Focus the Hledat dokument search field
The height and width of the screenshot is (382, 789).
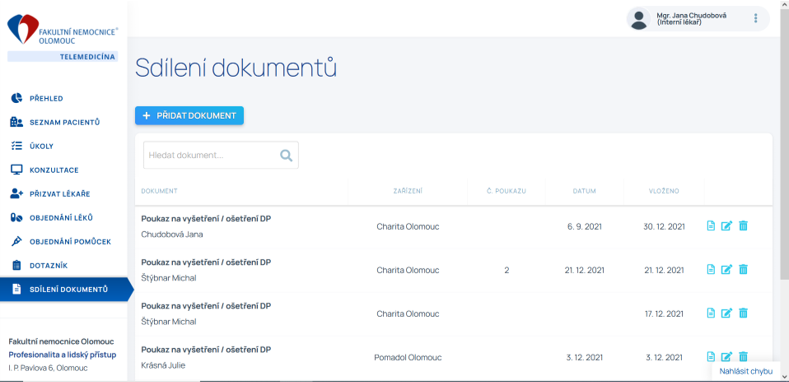(221, 155)
